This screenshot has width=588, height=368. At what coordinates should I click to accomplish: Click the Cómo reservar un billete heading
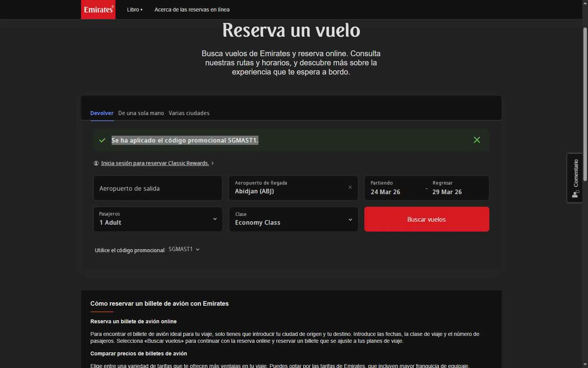[x=159, y=303]
